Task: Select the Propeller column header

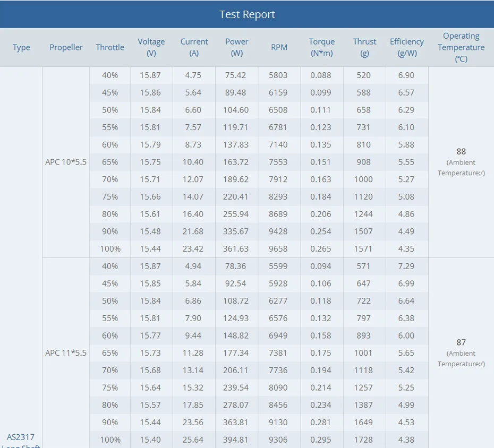Action: [66, 47]
